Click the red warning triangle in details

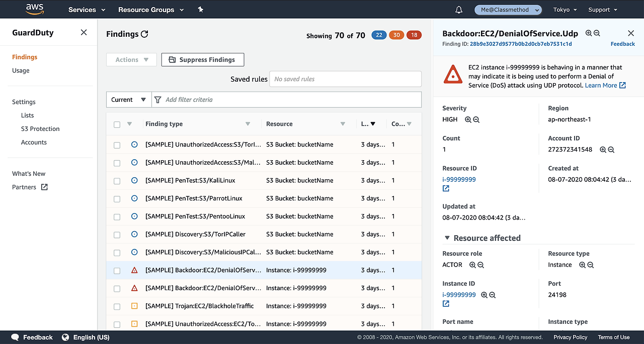pos(453,75)
